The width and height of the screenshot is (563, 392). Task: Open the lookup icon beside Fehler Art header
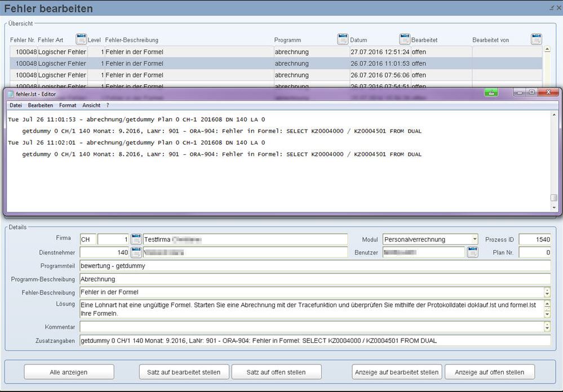tap(82, 39)
